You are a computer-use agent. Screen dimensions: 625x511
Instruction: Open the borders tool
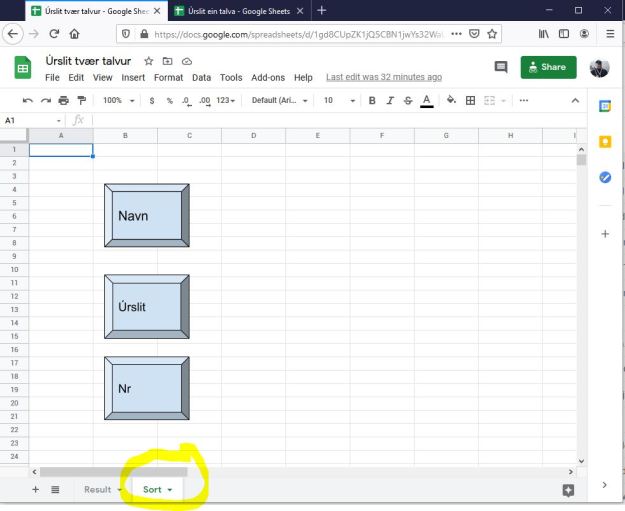[470, 100]
